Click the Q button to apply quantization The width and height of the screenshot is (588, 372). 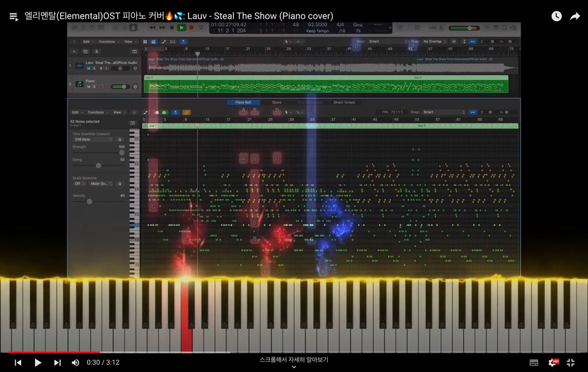coord(119,139)
